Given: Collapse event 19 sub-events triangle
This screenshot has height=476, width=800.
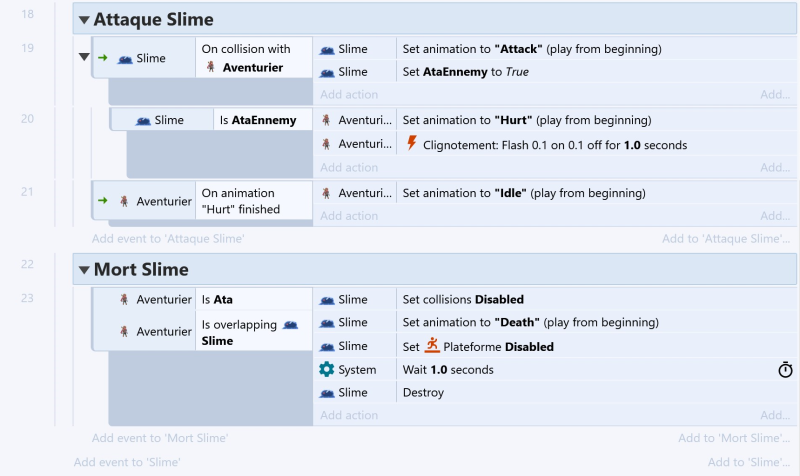Looking at the screenshot, I should tap(84, 57).
